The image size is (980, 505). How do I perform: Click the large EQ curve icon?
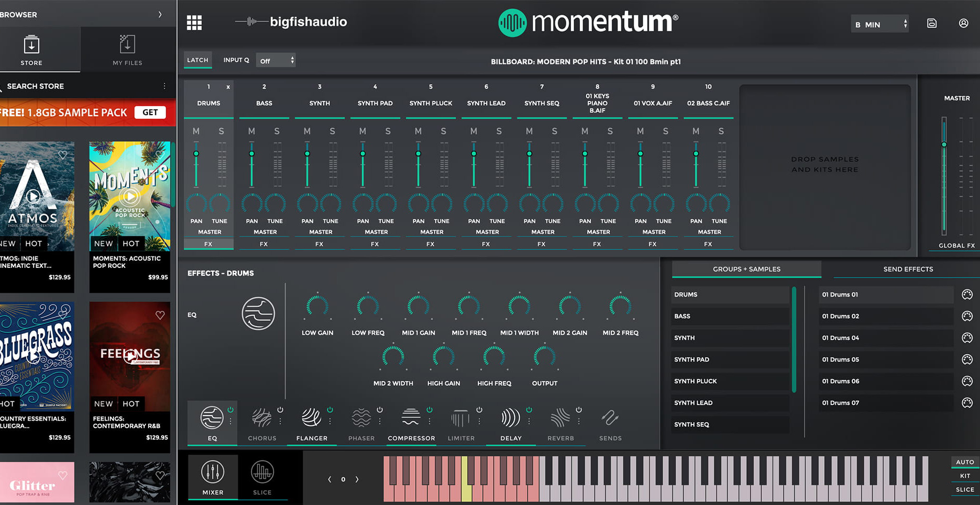258,313
